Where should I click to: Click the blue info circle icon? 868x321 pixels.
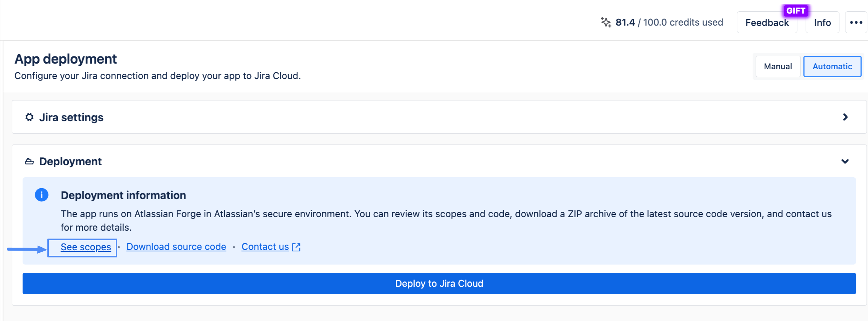(x=41, y=195)
